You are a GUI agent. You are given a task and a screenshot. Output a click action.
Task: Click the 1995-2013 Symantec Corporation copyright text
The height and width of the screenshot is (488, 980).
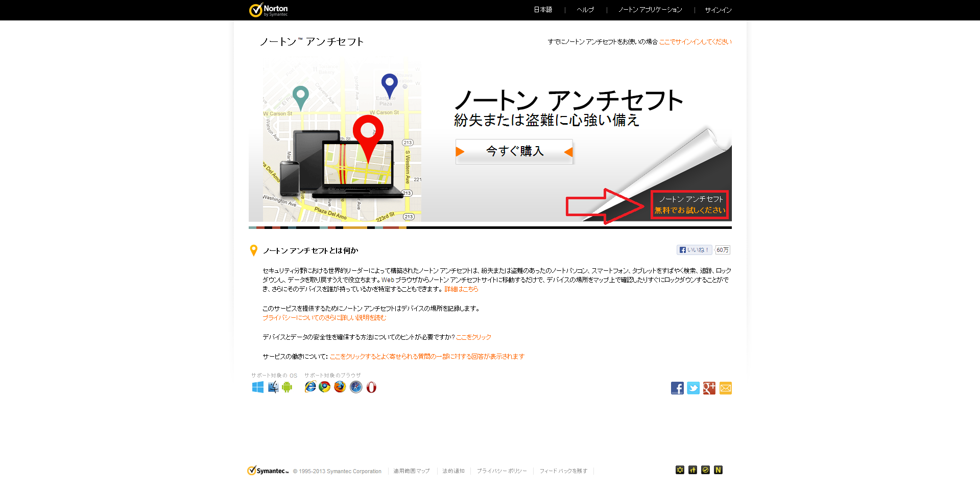coord(337,471)
